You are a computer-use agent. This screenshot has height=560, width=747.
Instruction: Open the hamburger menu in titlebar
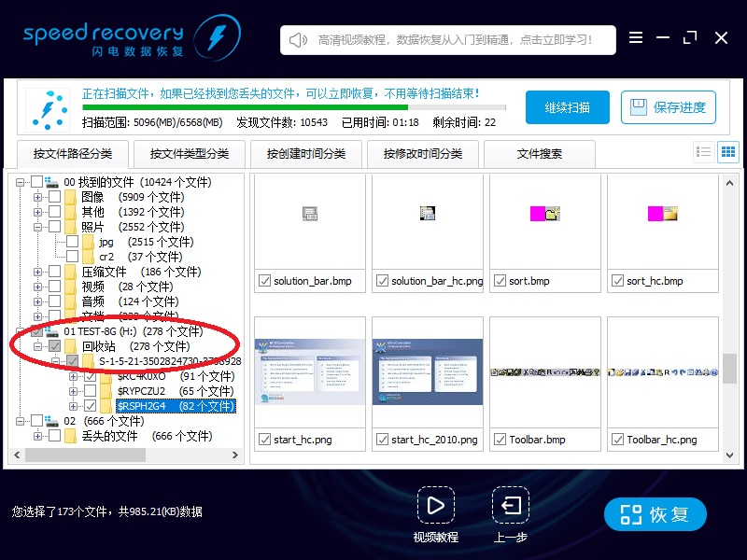[x=636, y=38]
